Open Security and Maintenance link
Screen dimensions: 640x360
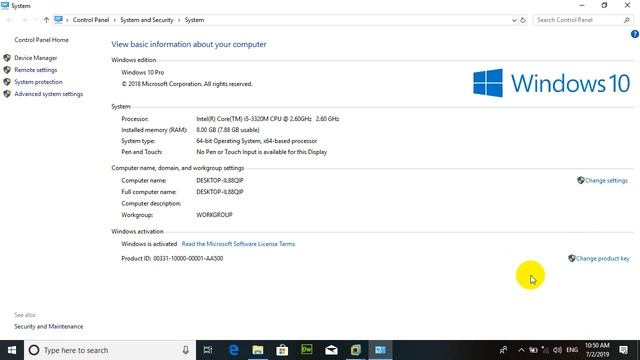[49, 327]
